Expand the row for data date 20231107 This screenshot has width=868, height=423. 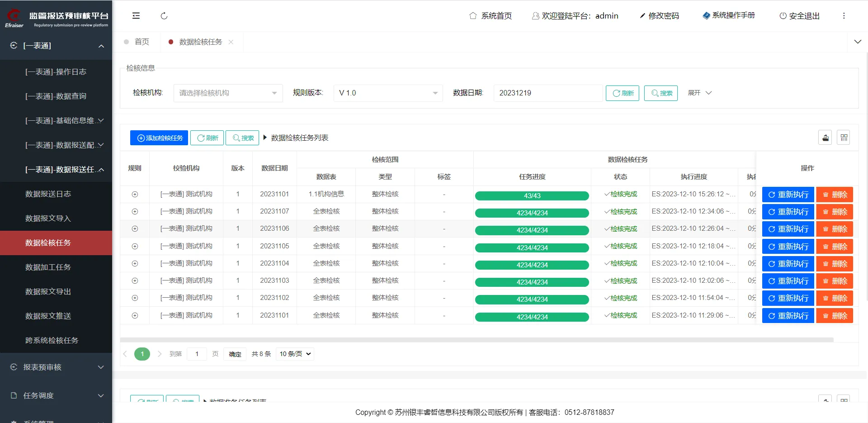pyautogui.click(x=135, y=212)
